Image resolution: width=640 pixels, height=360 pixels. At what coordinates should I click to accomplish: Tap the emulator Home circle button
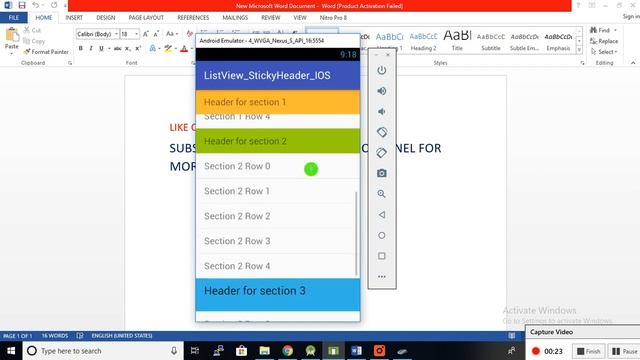382,236
